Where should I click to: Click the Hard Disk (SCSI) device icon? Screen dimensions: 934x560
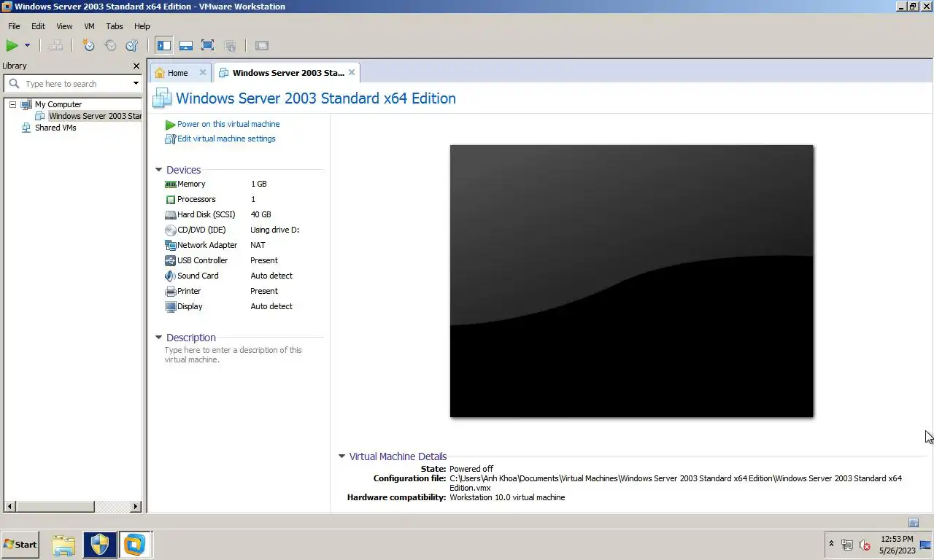pyautogui.click(x=171, y=215)
